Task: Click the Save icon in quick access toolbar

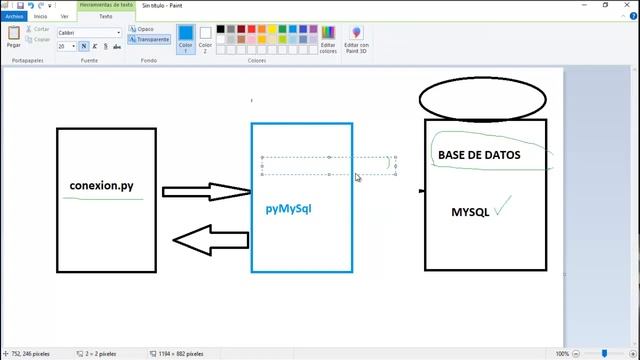Action: [20, 5]
